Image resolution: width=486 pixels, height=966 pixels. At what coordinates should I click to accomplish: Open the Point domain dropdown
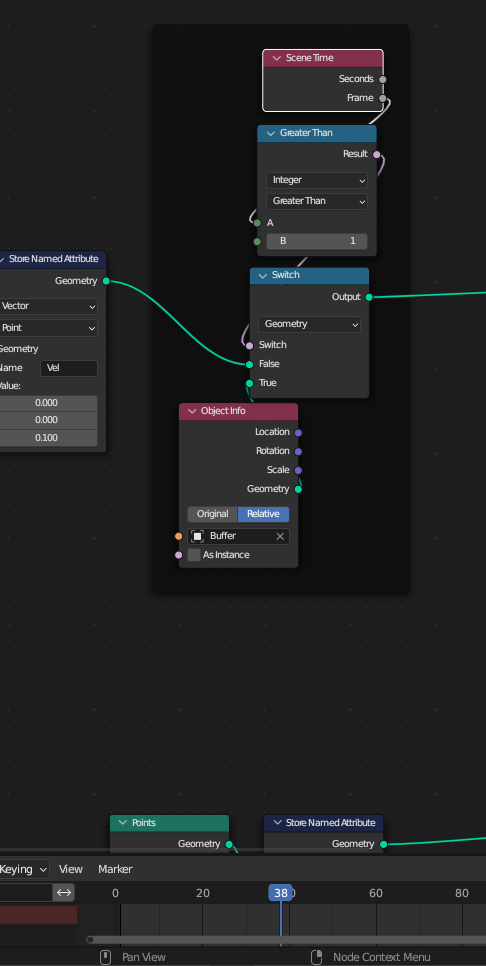click(x=48, y=328)
